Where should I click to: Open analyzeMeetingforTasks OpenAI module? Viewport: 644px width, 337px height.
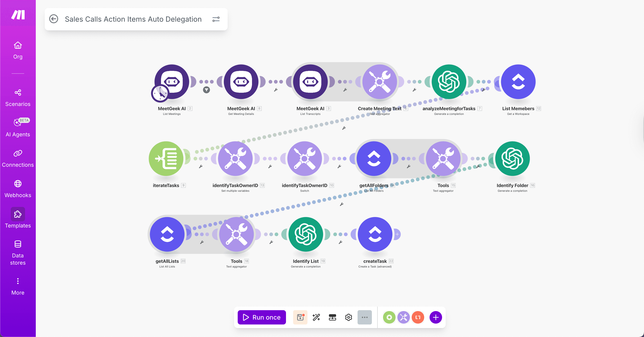449,82
